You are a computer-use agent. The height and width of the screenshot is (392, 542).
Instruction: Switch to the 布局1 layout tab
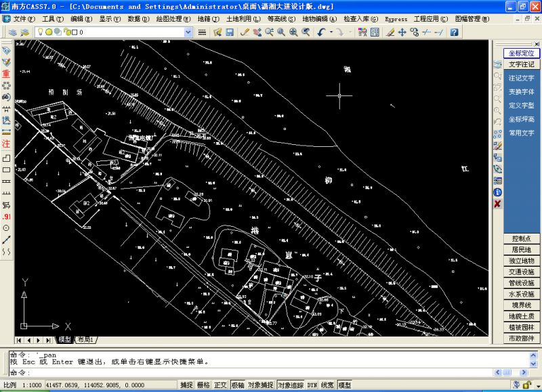point(85,340)
